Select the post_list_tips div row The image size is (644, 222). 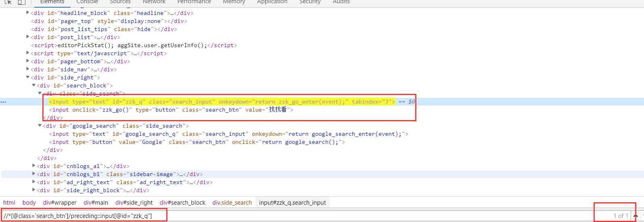[104, 29]
